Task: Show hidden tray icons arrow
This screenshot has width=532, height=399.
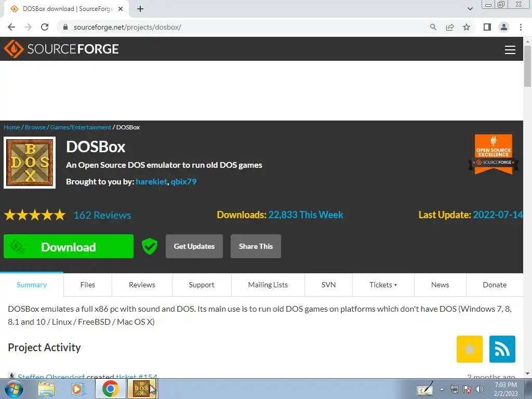Action: coord(442,389)
